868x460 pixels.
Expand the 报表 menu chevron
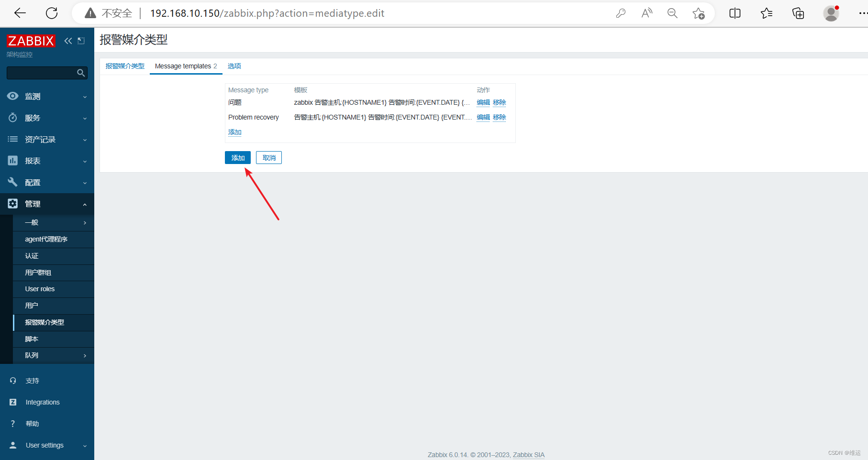tap(85, 161)
